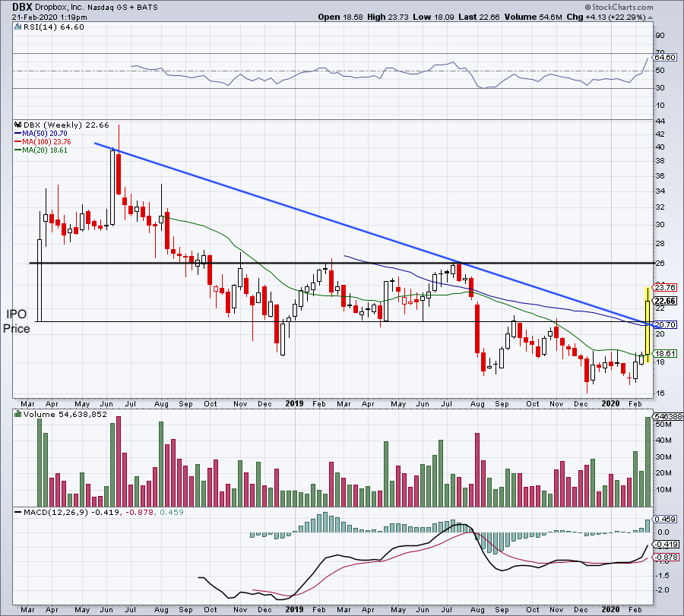Click the -0.419 MACD line tag

tap(666, 544)
